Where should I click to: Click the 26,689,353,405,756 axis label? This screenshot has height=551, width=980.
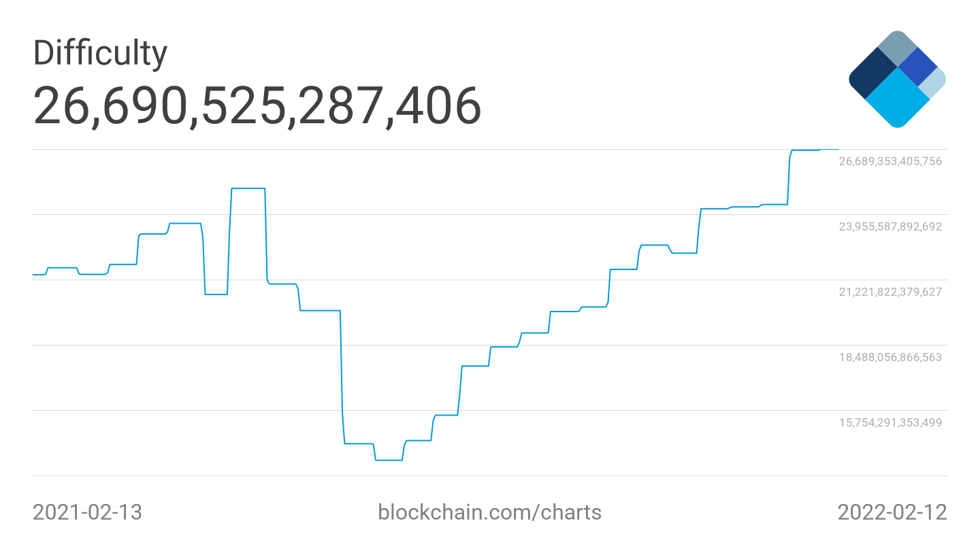pyautogui.click(x=890, y=161)
